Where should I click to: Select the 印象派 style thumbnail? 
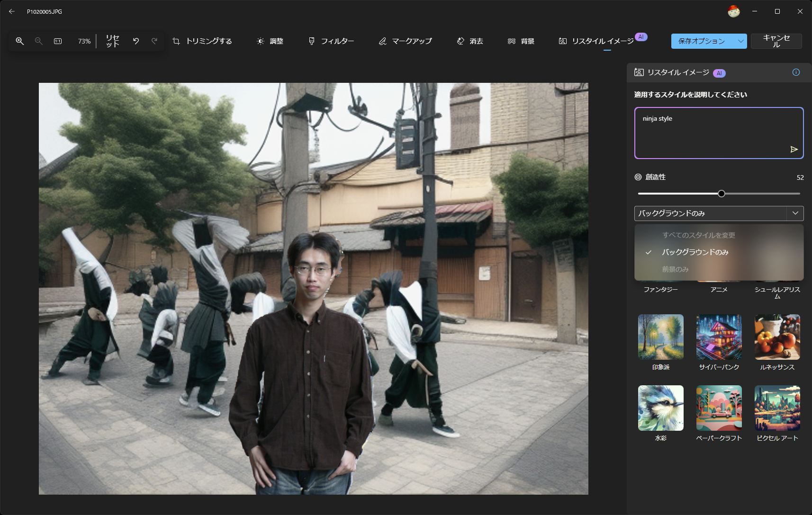click(661, 337)
